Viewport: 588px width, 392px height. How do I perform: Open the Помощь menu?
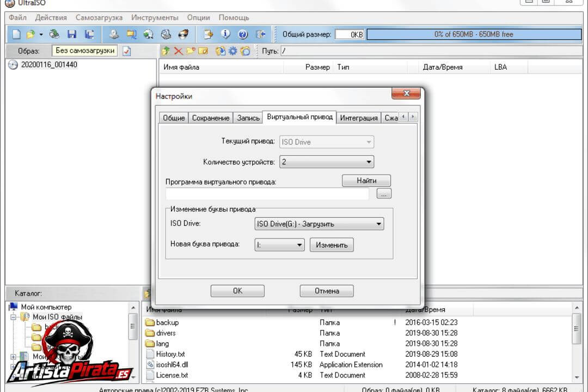pos(234,17)
